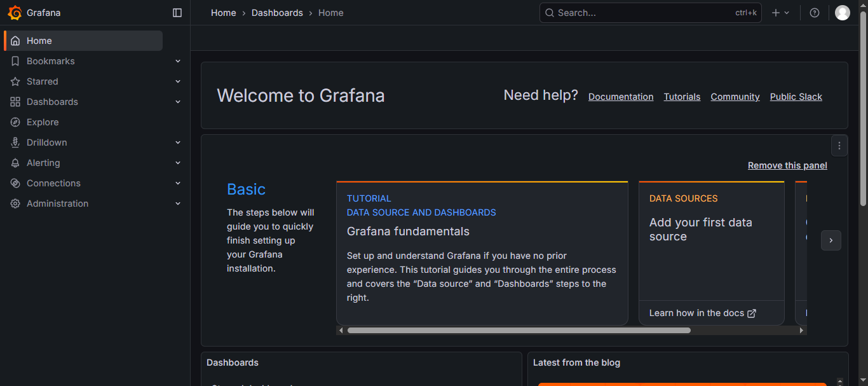Image resolution: width=868 pixels, height=386 pixels.
Task: Click the Explore compass icon
Action: 15,122
